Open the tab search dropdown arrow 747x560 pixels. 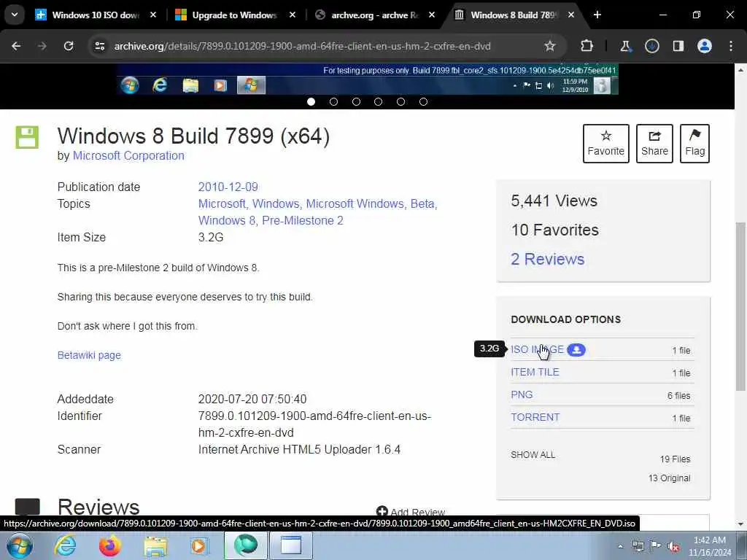click(15, 15)
